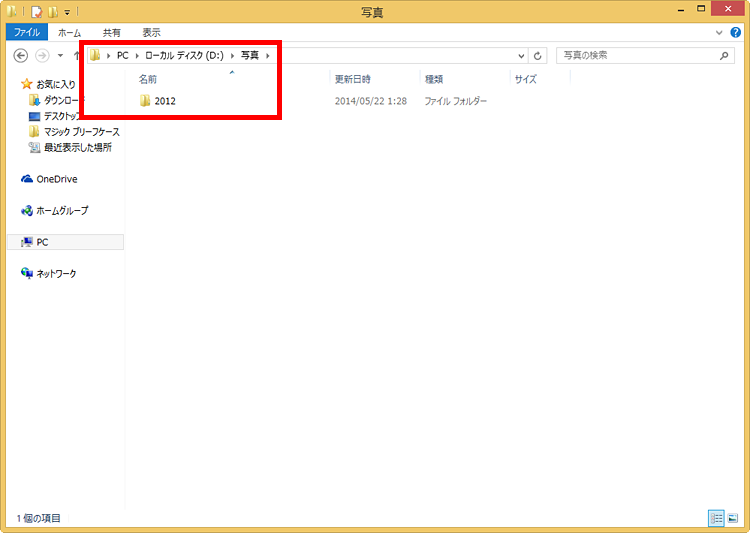Open the Quick Access Toolbar customize dropdown
Screen dimensions: 750x533
[x=67, y=12]
